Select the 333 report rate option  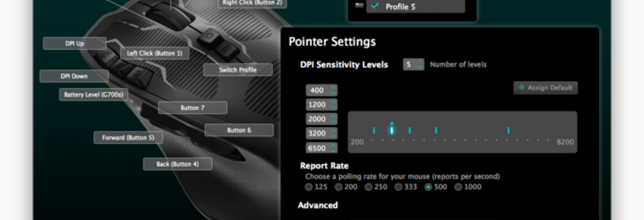(x=398, y=187)
